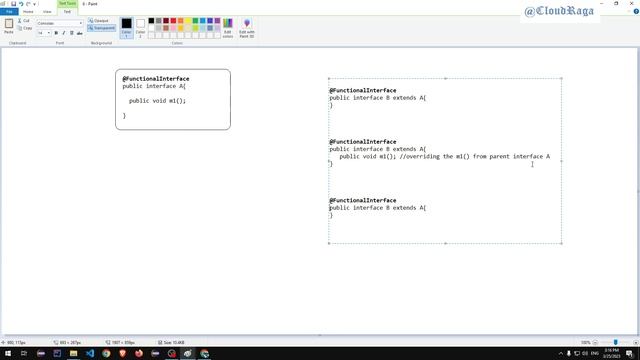Toggle Bold text formatting
The width and height of the screenshot is (640, 360).
tap(56, 33)
